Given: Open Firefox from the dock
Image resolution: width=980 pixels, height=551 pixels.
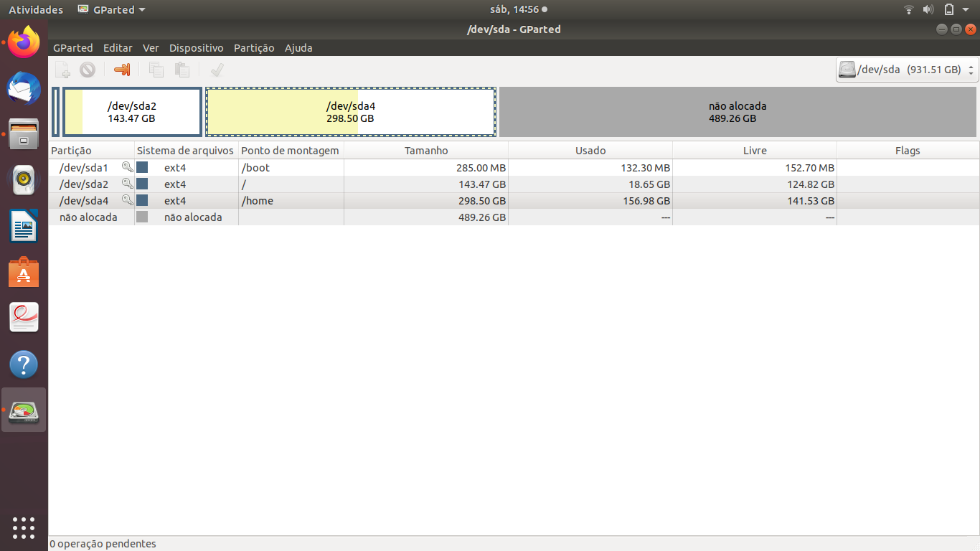Looking at the screenshot, I should click(x=24, y=42).
